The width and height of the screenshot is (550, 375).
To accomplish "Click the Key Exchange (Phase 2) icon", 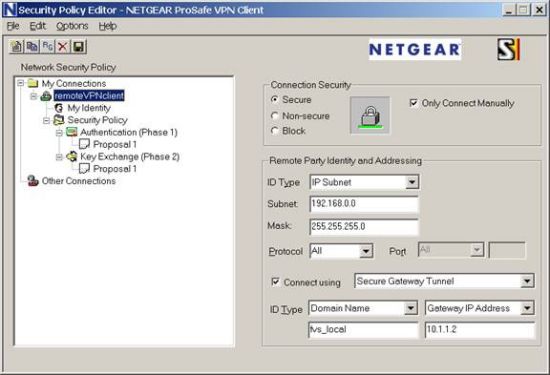I will pos(72,156).
